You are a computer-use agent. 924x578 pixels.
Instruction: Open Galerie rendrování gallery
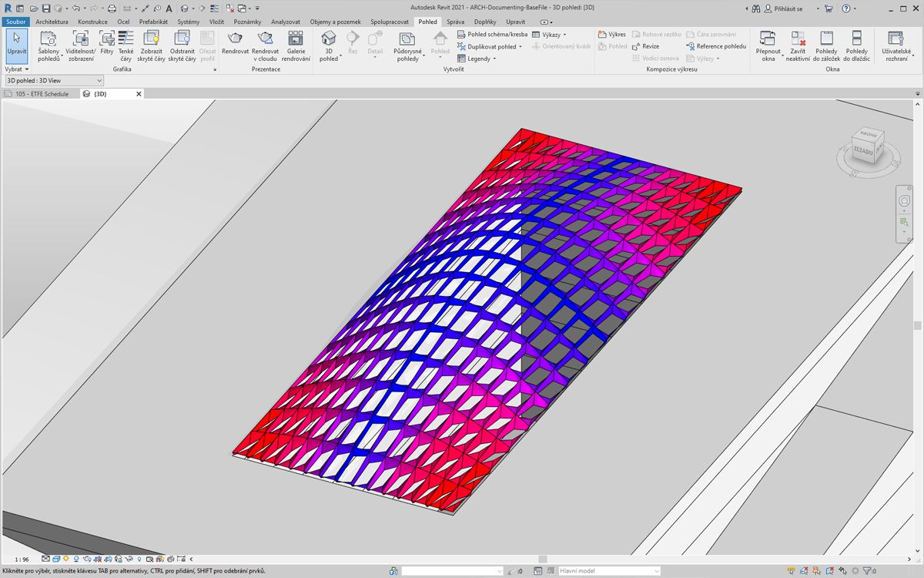[x=296, y=46]
